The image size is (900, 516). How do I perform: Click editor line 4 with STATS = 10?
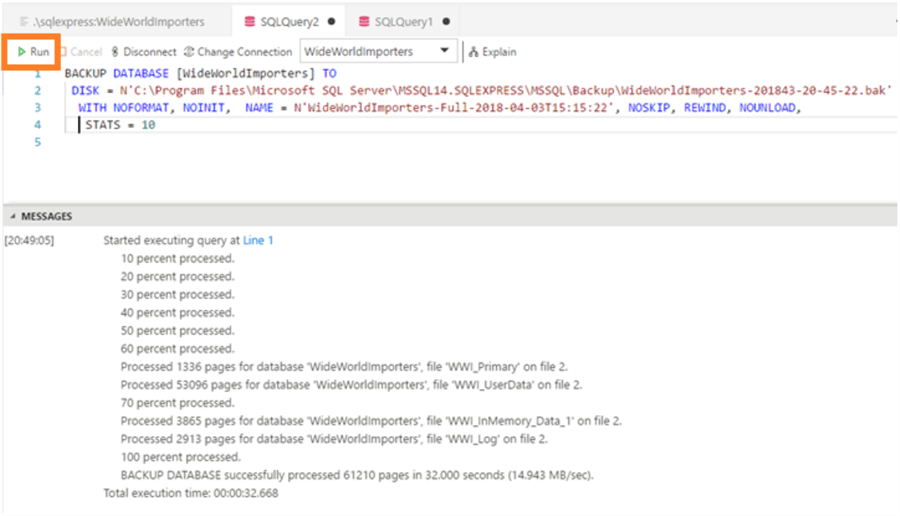click(x=120, y=125)
